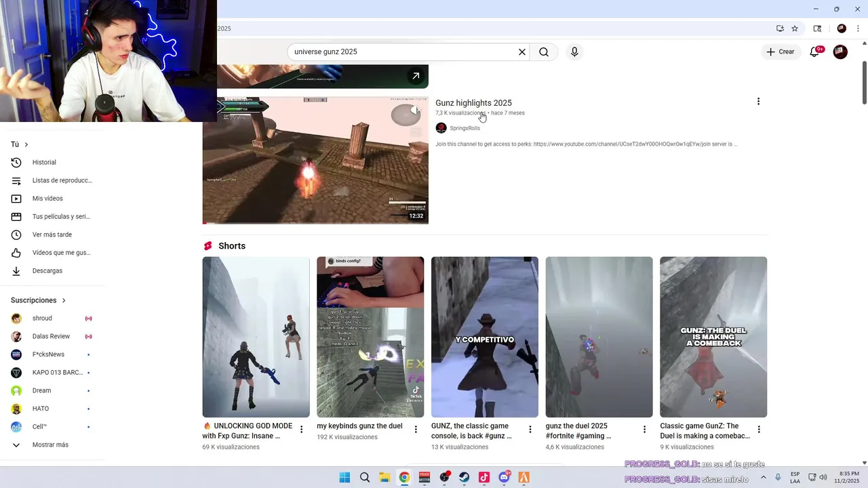Click install app icon in address bar

780,28
